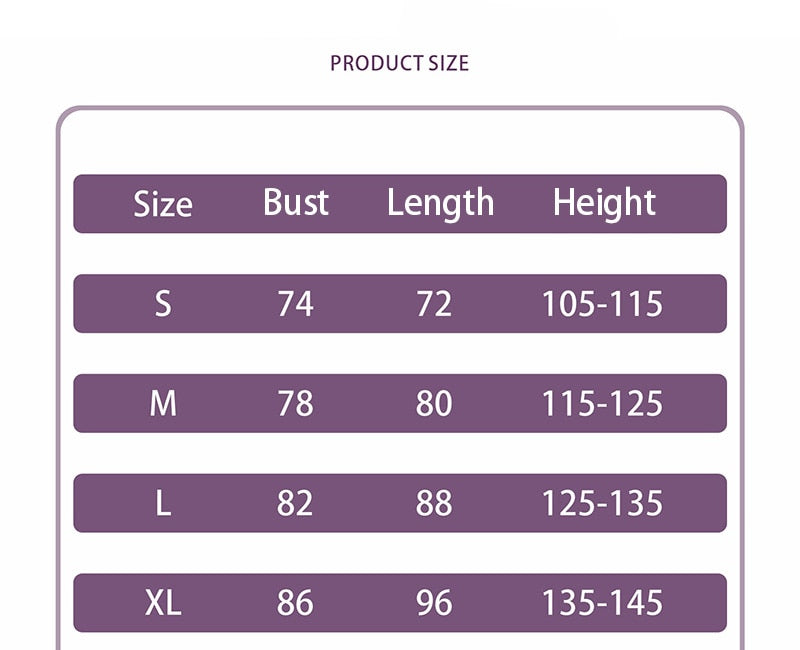Click length value 80 for size M

click(x=434, y=403)
